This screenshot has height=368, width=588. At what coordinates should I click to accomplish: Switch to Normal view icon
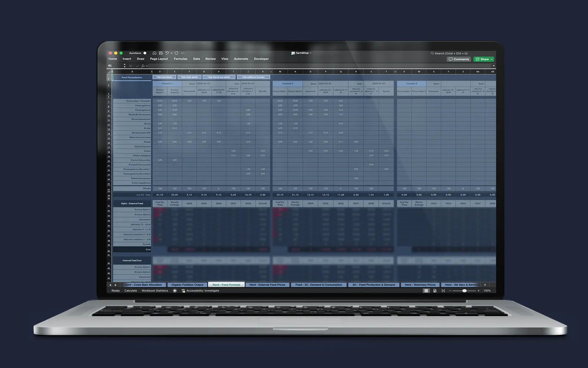coord(426,291)
